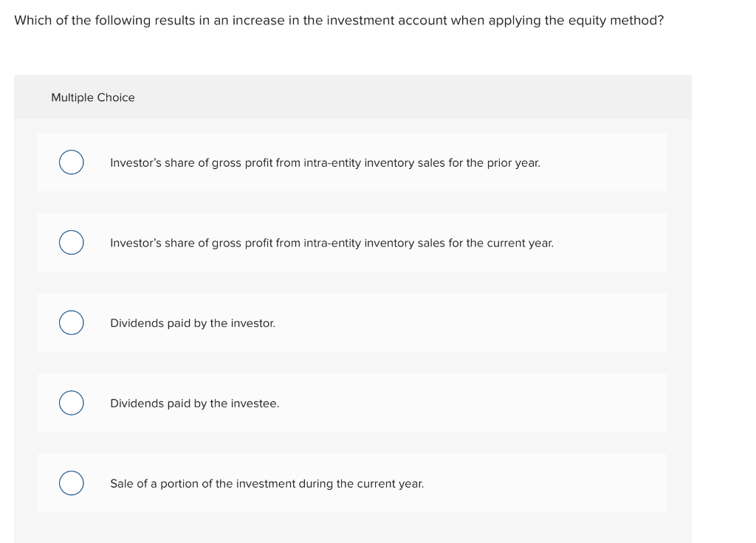
Task: Mark the radio button for sale of investment option
Action: pyautogui.click(x=71, y=483)
